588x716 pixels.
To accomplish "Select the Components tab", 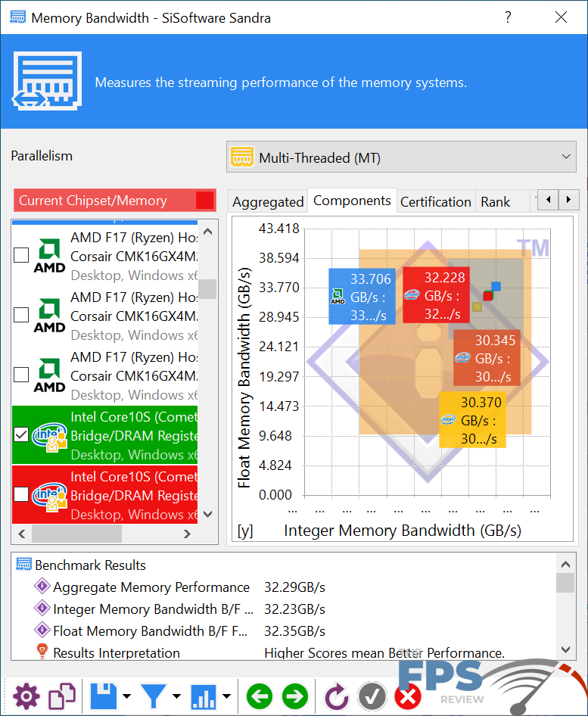I will coord(352,200).
